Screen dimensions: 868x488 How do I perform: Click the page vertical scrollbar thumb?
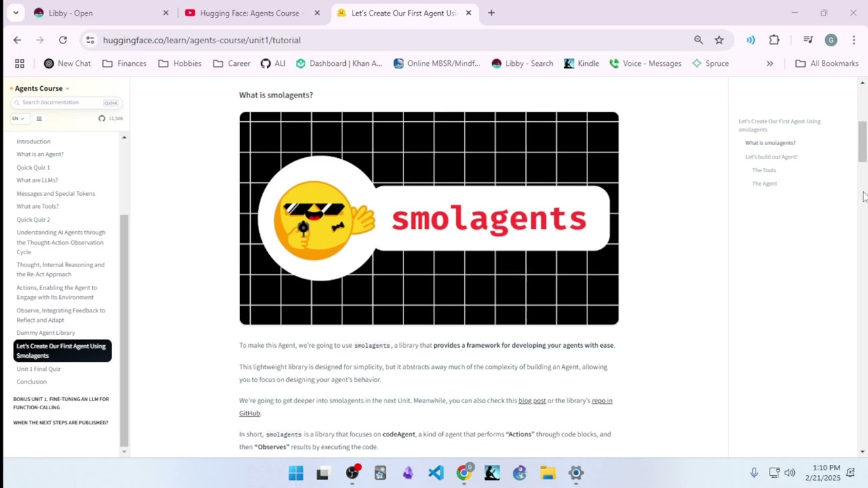pyautogui.click(x=863, y=142)
